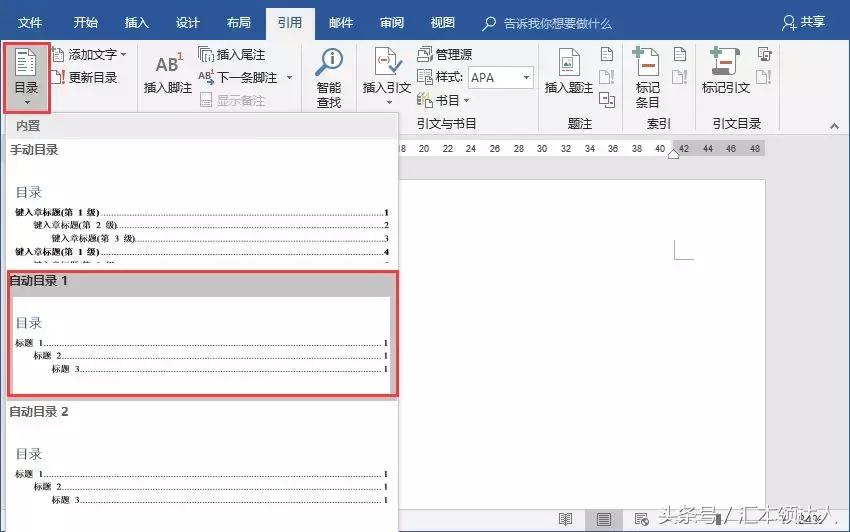Open the 审阅 tab
The image size is (850, 532).
[x=391, y=23]
